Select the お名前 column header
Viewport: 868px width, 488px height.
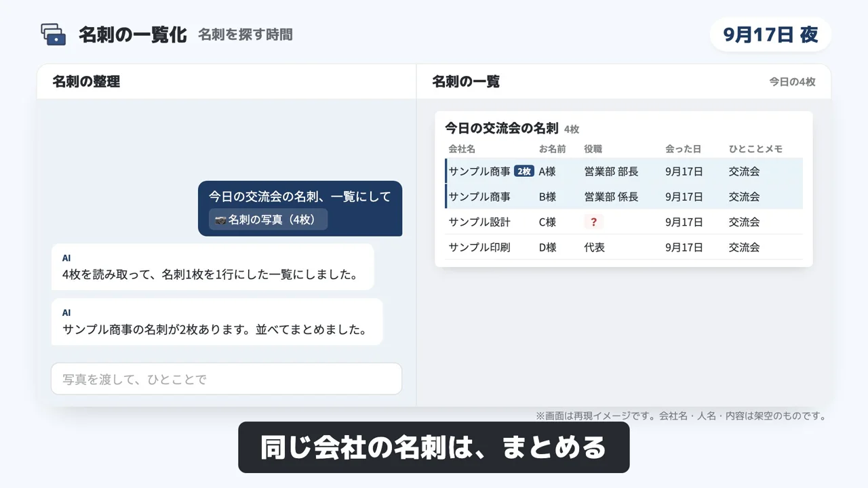pyautogui.click(x=552, y=149)
